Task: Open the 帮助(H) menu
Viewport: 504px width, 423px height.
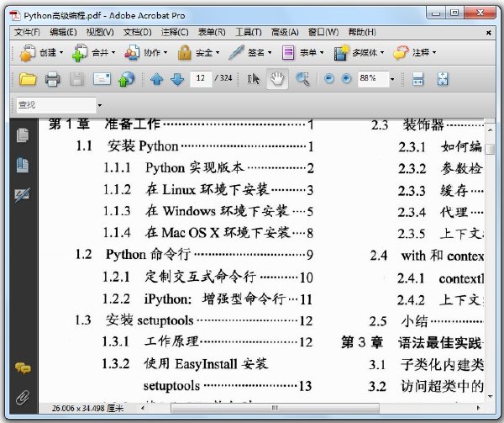Action: click(x=362, y=32)
